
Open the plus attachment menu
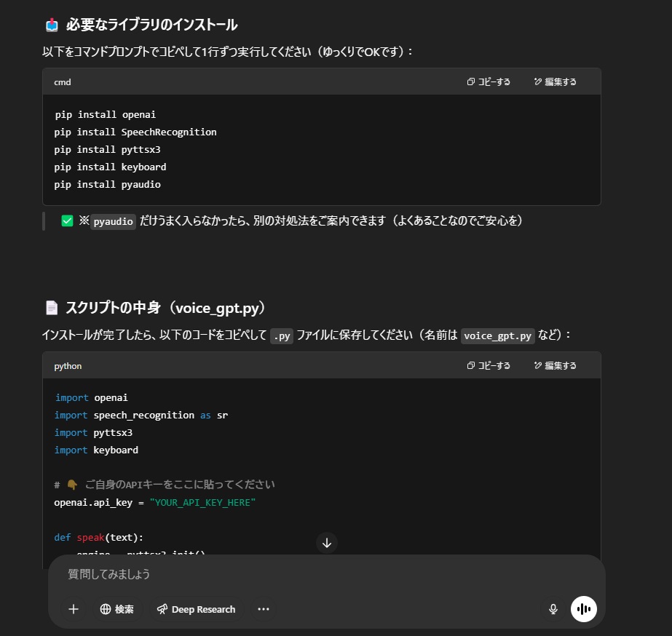(74, 609)
